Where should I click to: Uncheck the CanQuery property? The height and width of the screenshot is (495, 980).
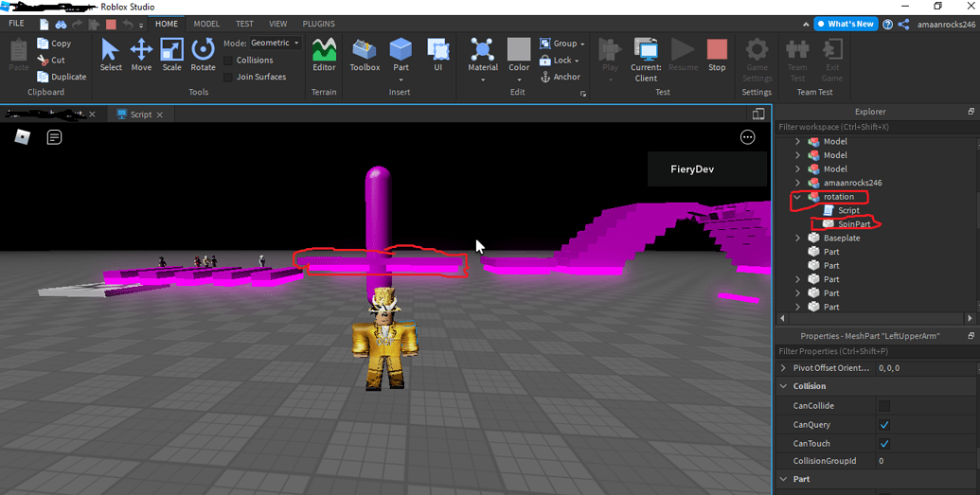[x=883, y=424]
